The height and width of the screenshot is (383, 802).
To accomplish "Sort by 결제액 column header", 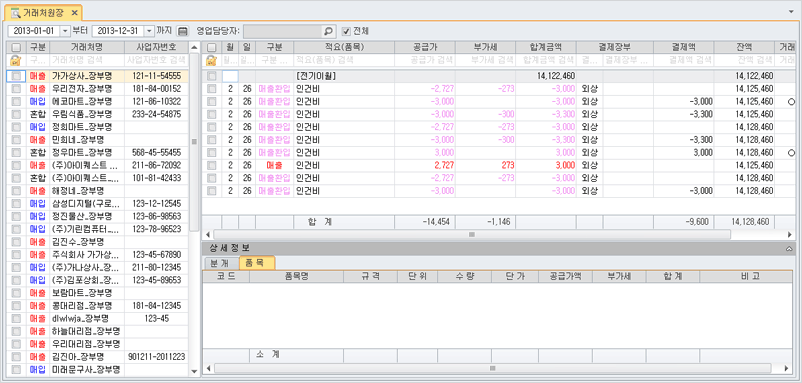I will (x=683, y=48).
